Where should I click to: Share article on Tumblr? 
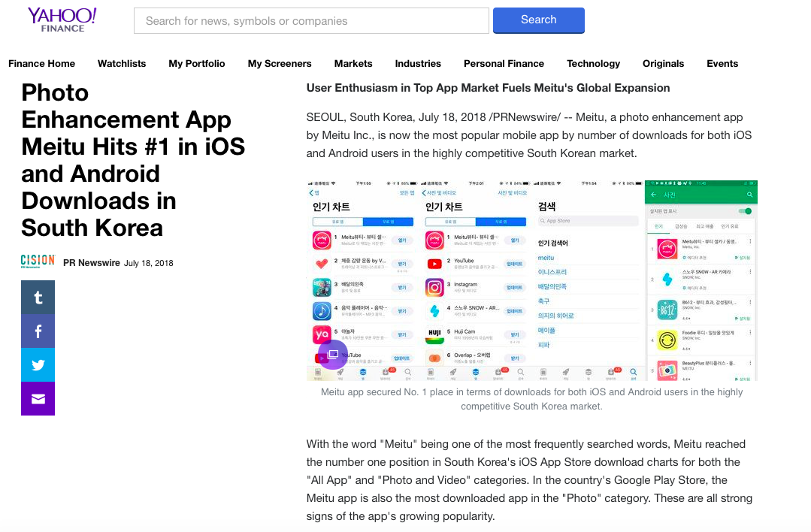(x=38, y=298)
